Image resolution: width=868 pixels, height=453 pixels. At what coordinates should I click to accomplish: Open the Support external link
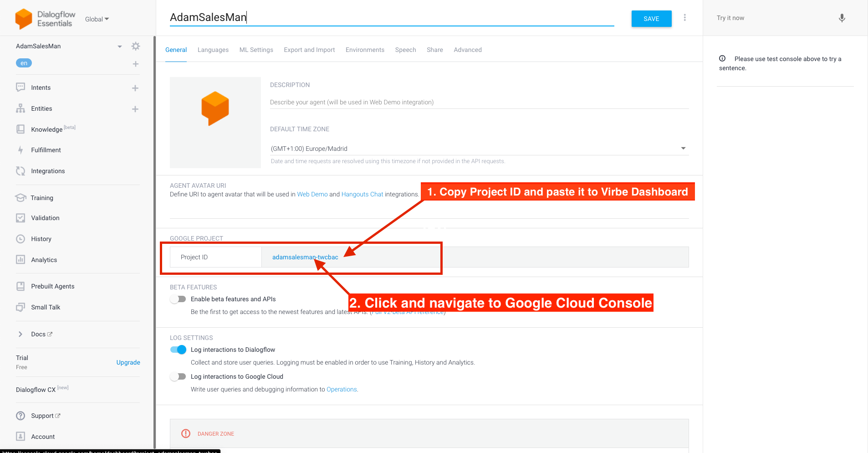[46, 416]
